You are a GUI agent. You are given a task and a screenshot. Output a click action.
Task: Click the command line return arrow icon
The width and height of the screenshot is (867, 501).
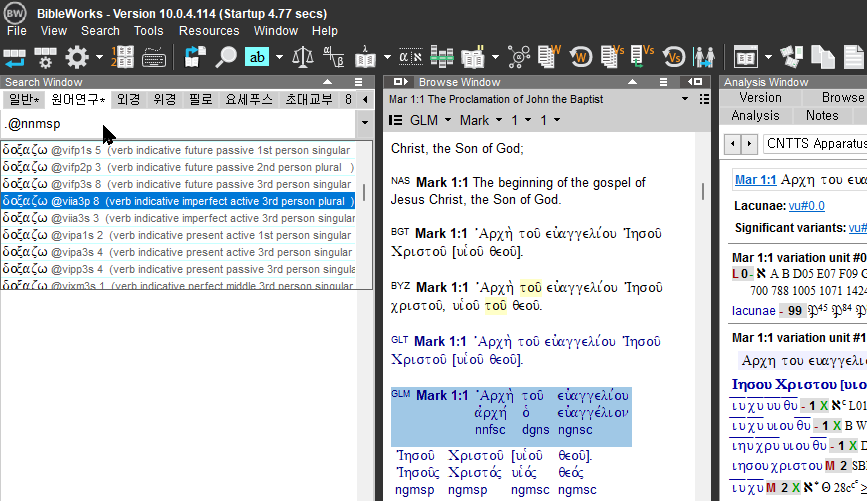pos(14,57)
